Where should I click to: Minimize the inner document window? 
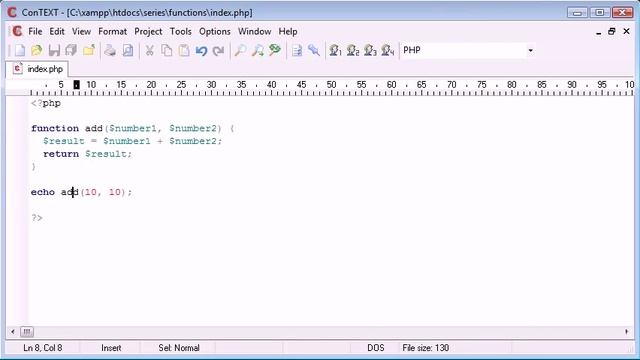click(598, 32)
